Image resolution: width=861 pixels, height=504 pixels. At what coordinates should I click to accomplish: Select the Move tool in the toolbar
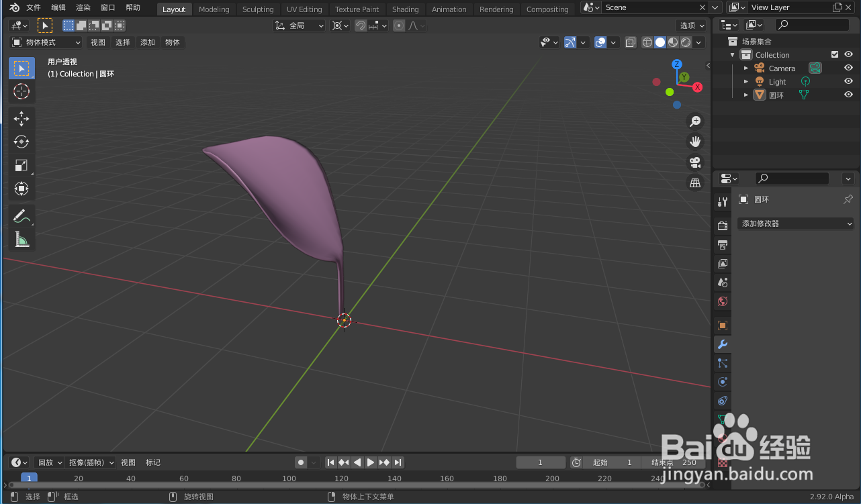point(21,118)
